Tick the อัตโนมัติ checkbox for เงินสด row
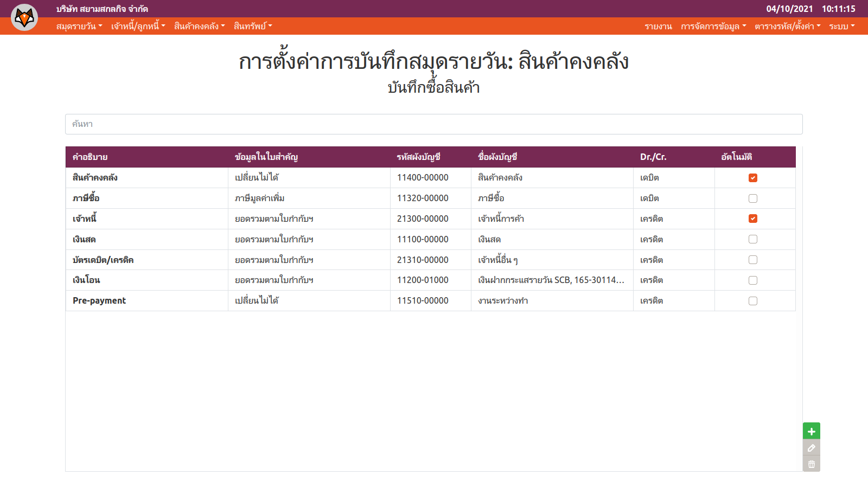This screenshot has height=488, width=868. [x=752, y=239]
